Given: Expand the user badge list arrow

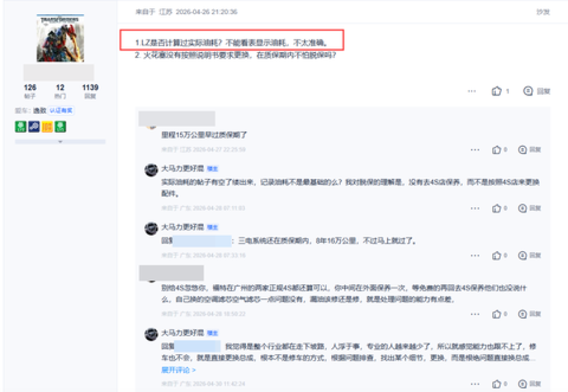Looking at the screenshot, I should [60, 142].
